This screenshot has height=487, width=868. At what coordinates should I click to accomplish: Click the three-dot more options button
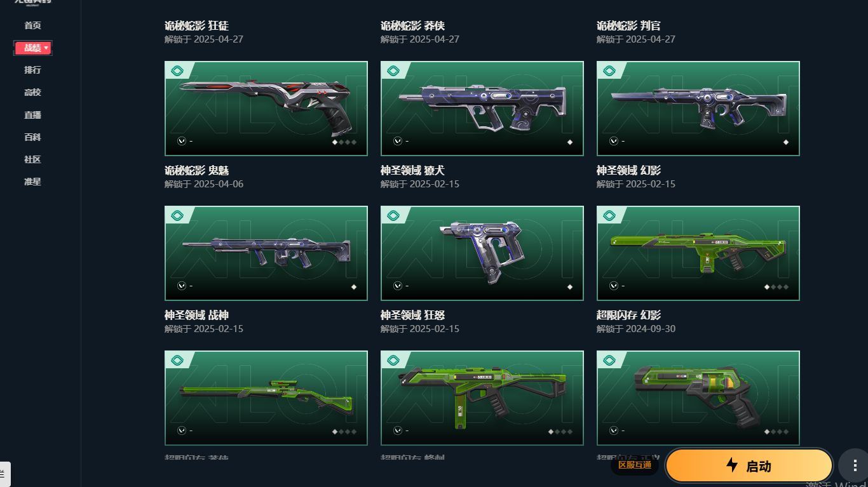[x=854, y=466]
